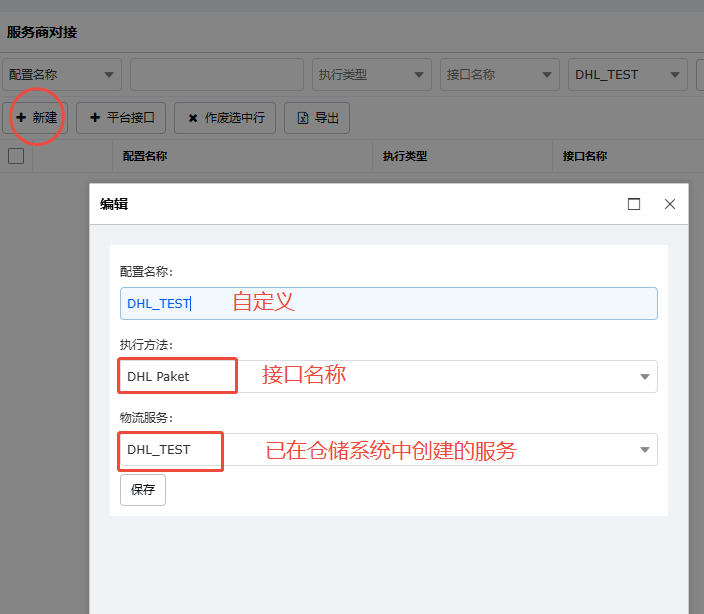Click the 新建 (new) button
This screenshot has height=614, width=704.
[x=35, y=118]
